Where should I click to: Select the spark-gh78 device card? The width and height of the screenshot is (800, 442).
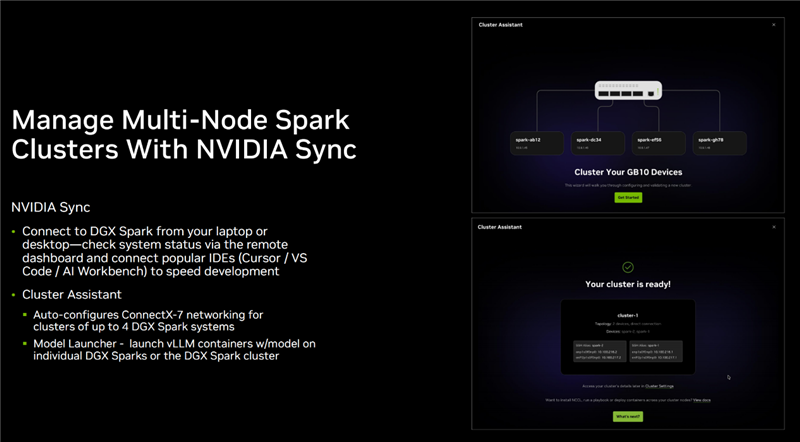(x=719, y=143)
